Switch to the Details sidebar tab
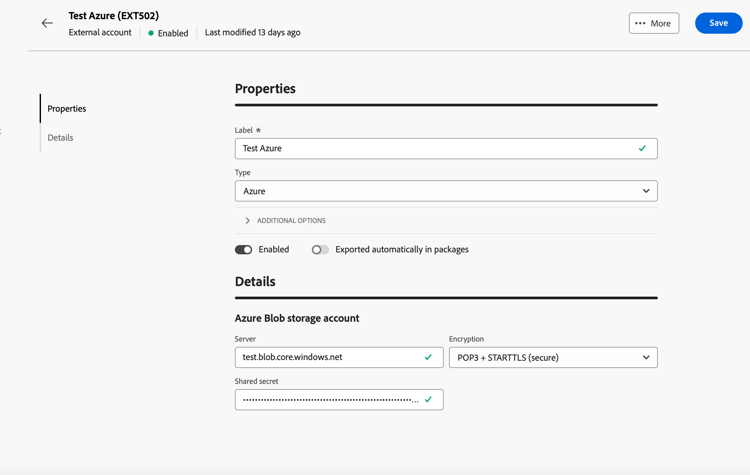The image size is (750, 475). pos(60,138)
